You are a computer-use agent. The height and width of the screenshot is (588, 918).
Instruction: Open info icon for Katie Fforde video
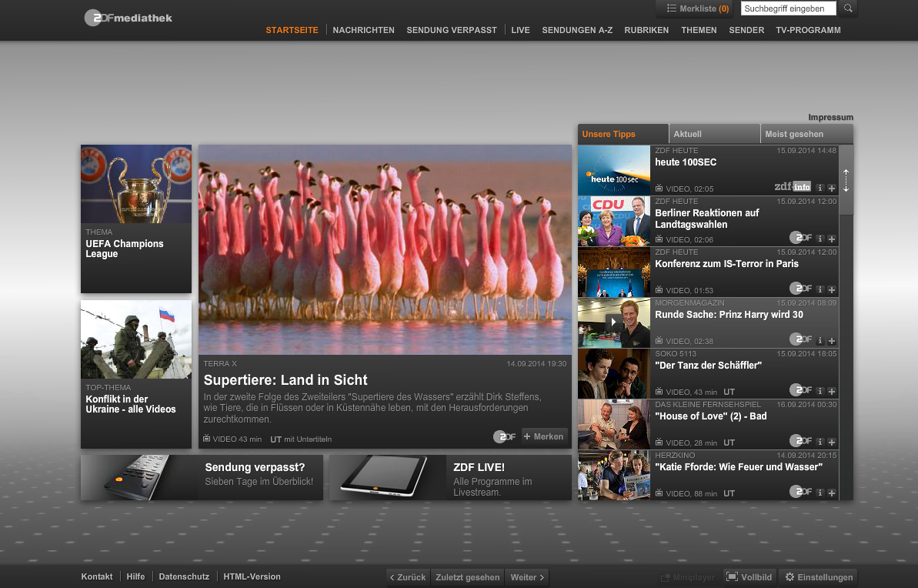[820, 493]
